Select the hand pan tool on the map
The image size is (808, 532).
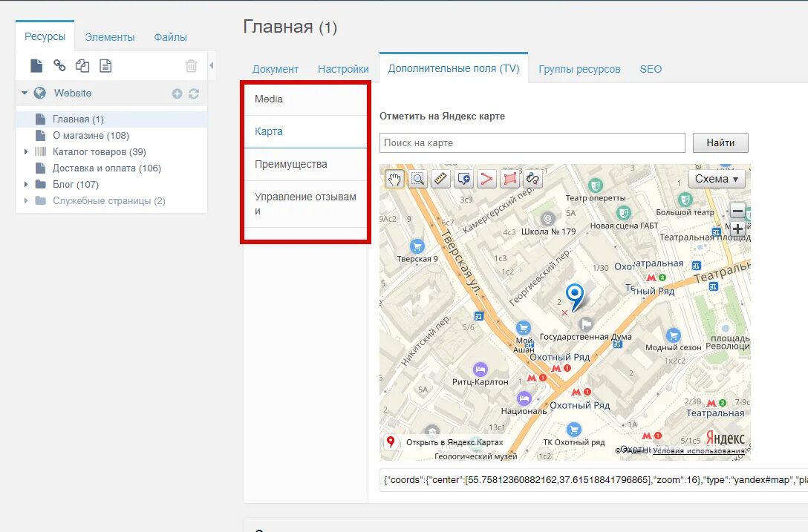[394, 178]
